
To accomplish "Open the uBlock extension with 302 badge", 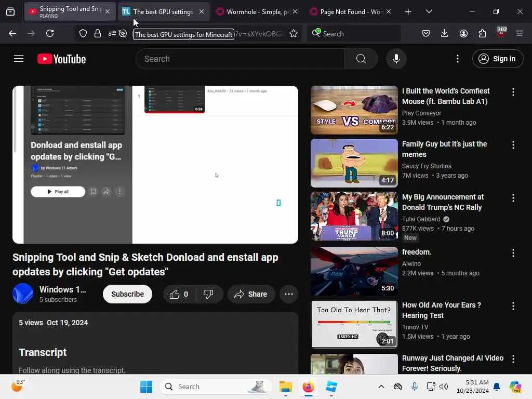I will [501, 33].
